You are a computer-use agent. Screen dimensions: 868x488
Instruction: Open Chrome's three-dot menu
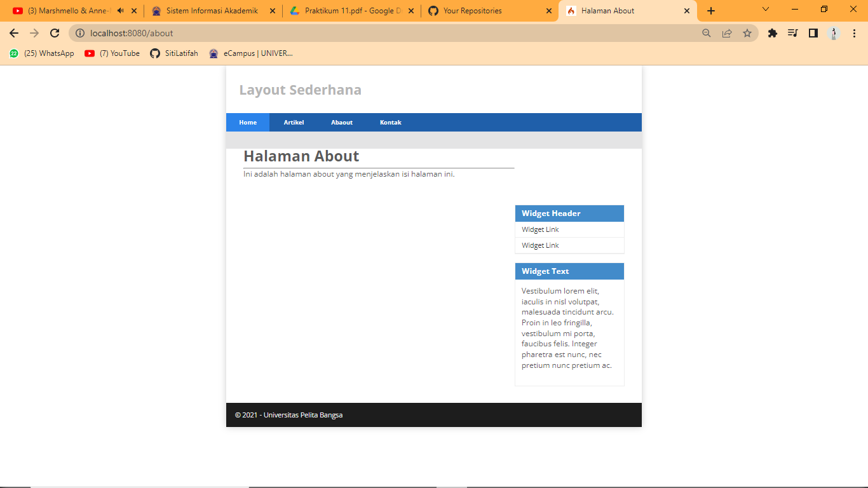pos(853,33)
